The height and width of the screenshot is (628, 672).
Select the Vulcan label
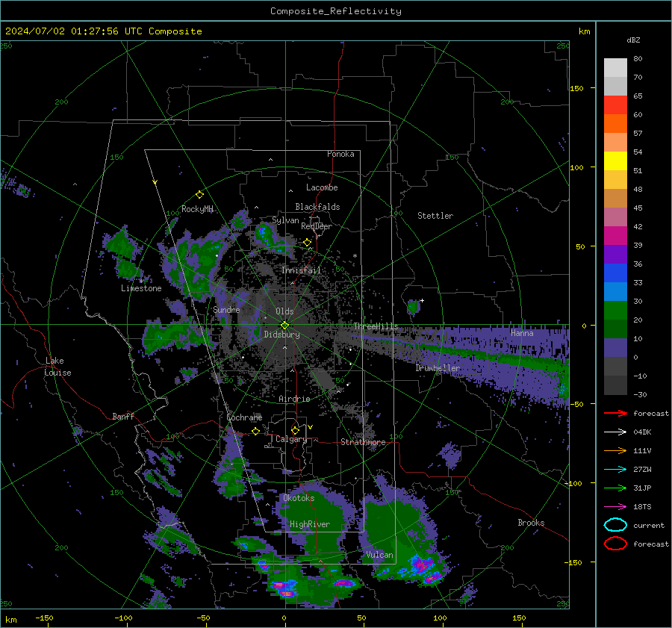(x=379, y=555)
